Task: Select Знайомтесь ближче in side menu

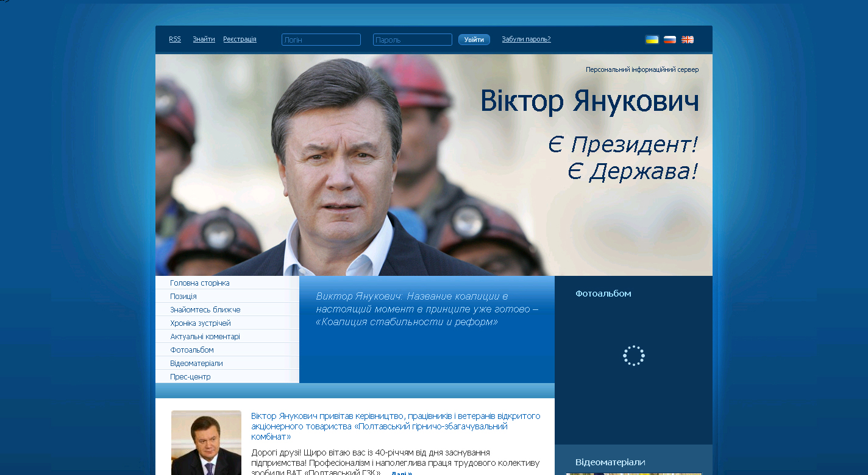Action: pos(205,310)
